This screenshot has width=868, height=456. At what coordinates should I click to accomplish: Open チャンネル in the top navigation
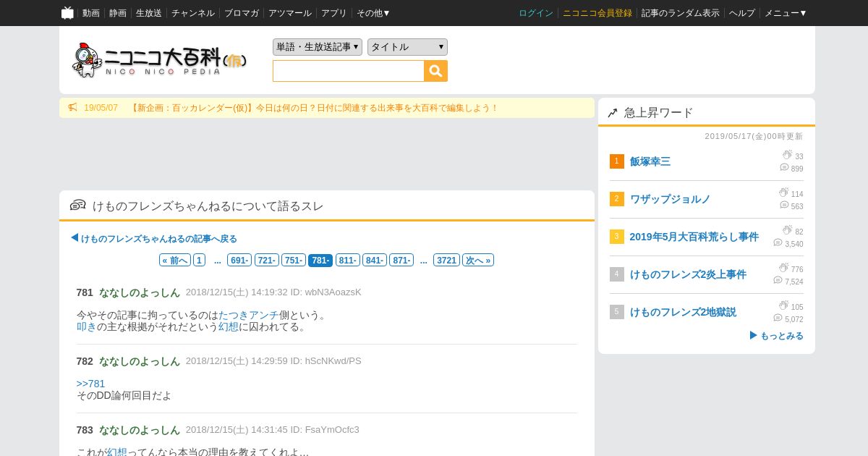(x=193, y=13)
